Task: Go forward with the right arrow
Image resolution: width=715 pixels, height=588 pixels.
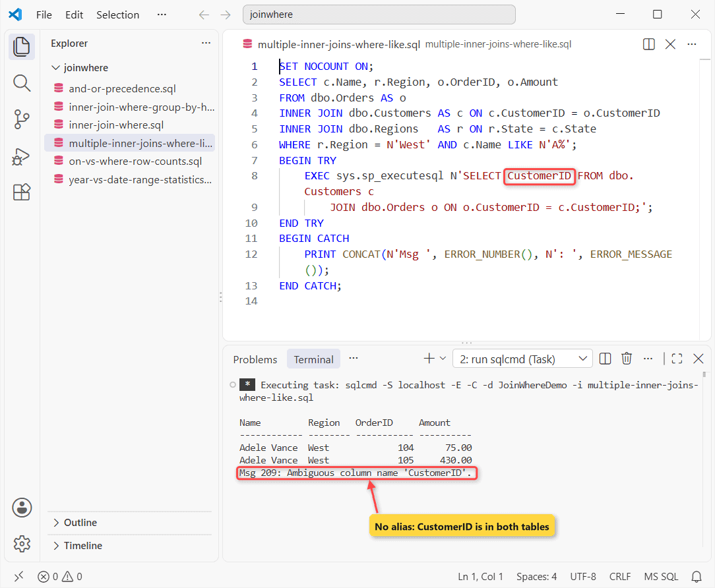Action: (x=226, y=15)
